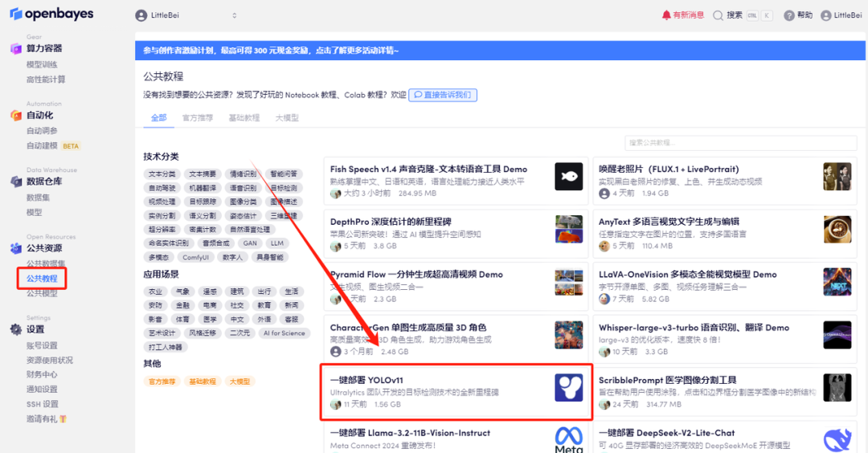
Task: Click the 有新消息 notification link
Action: (682, 15)
